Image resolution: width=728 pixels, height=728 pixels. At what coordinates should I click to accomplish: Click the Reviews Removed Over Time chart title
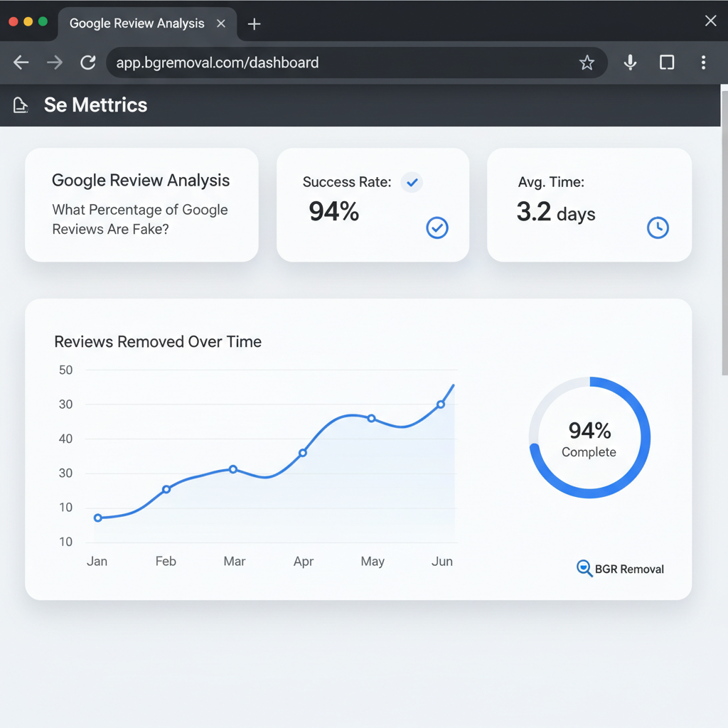158,342
